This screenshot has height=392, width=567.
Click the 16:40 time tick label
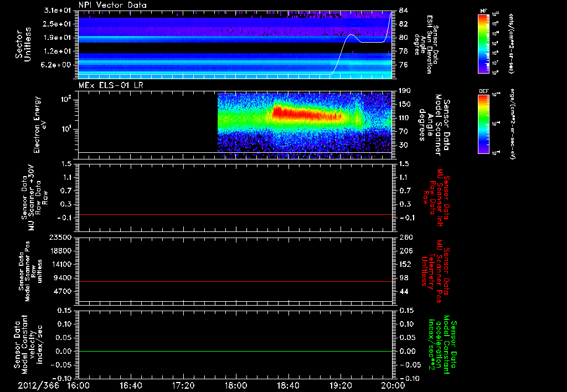[x=131, y=385]
